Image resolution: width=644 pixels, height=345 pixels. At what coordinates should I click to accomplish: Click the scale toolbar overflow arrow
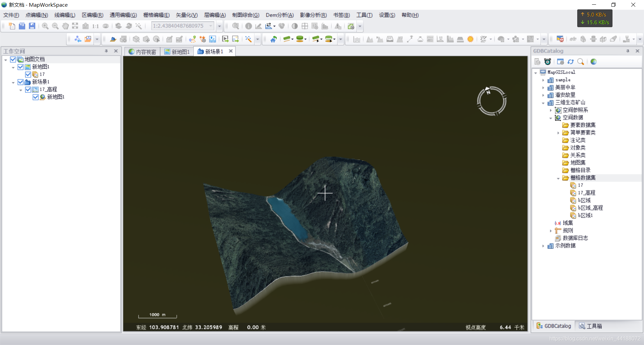[219, 26]
